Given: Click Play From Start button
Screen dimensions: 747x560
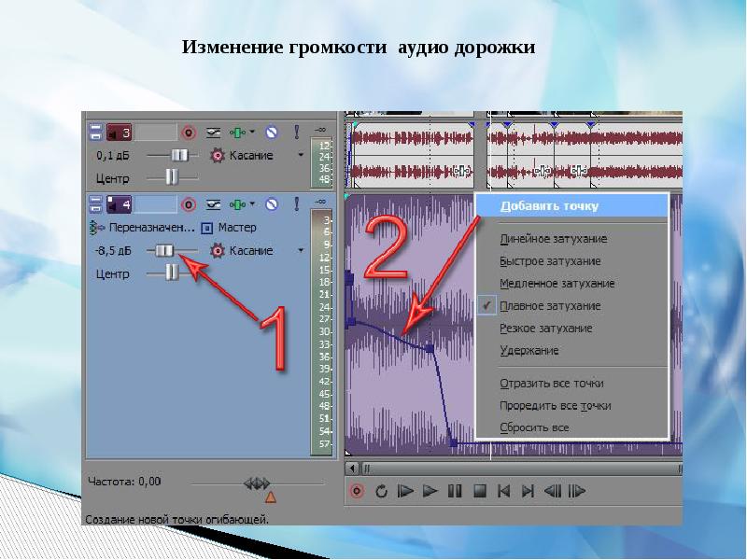Looking at the screenshot, I should [x=405, y=490].
